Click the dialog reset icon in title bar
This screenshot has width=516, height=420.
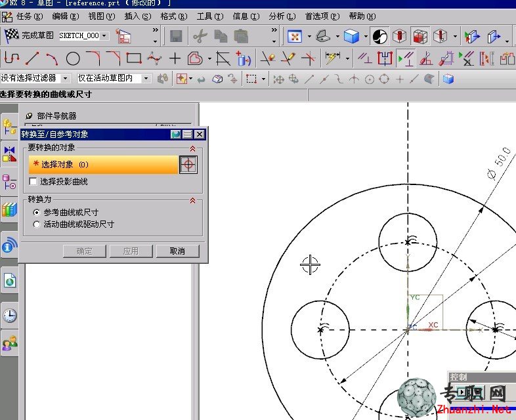(x=176, y=134)
